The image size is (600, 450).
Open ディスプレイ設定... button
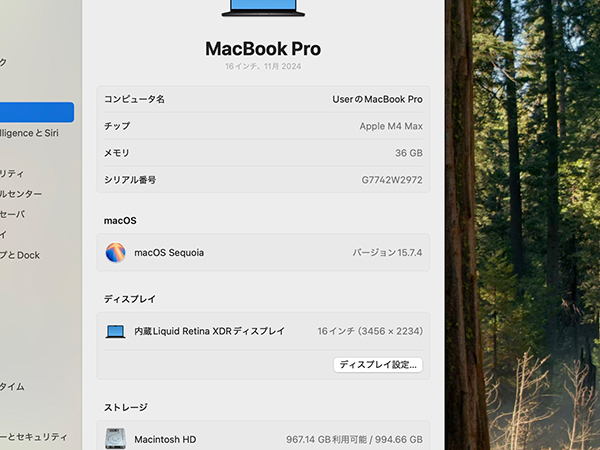click(x=378, y=365)
